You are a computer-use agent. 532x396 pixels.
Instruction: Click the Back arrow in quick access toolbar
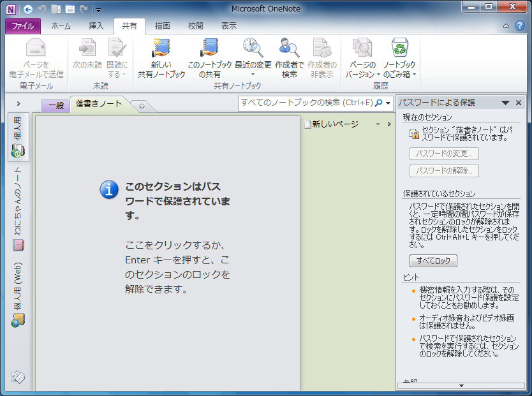pyautogui.click(x=28, y=10)
